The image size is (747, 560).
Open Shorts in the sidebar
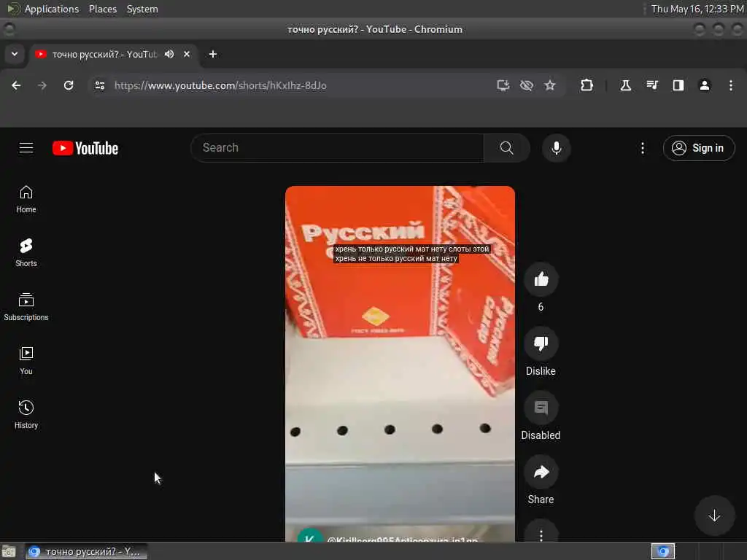26,253
